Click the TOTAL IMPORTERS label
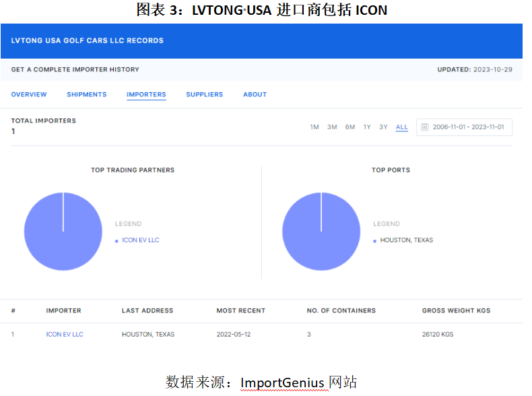Viewport: 532px width, 396px height. pyautogui.click(x=43, y=121)
